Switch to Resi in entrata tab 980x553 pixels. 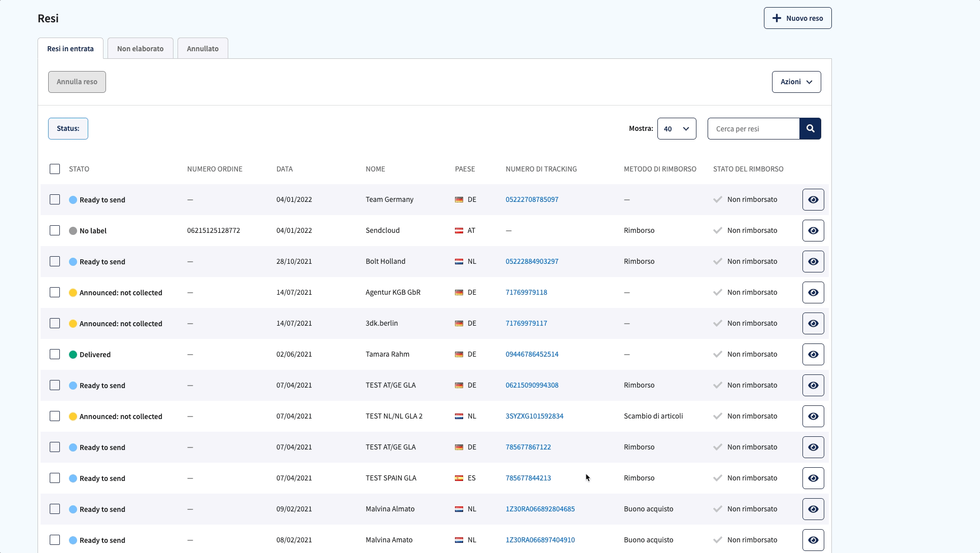pyautogui.click(x=71, y=49)
